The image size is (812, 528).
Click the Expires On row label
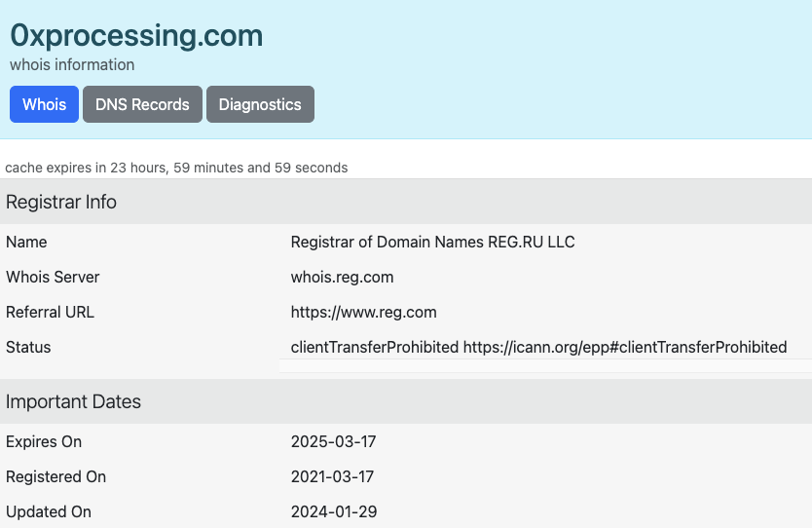point(44,441)
